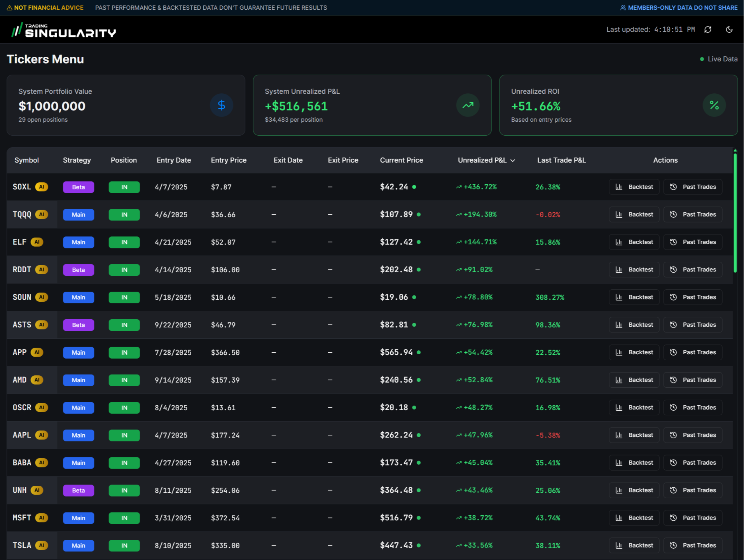This screenshot has height=560, width=744.
Task: Click the AI badge next to ELF
Action: [x=37, y=242]
